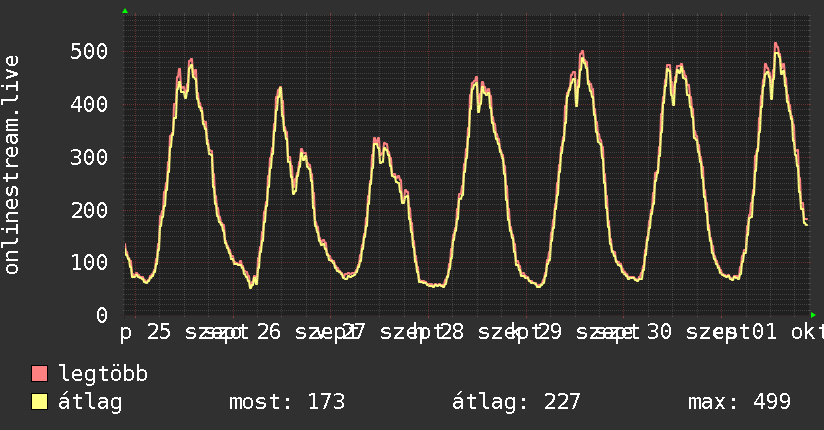Click the y-axis label 500

(x=89, y=52)
